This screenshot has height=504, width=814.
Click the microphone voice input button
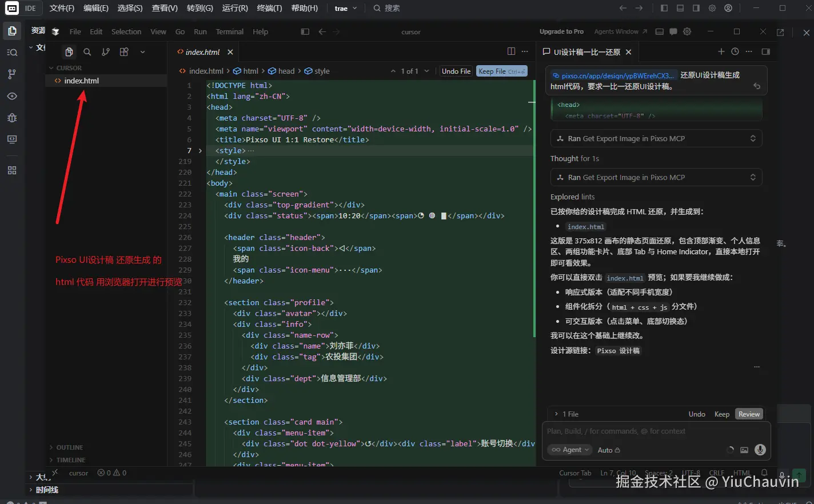[x=760, y=450]
